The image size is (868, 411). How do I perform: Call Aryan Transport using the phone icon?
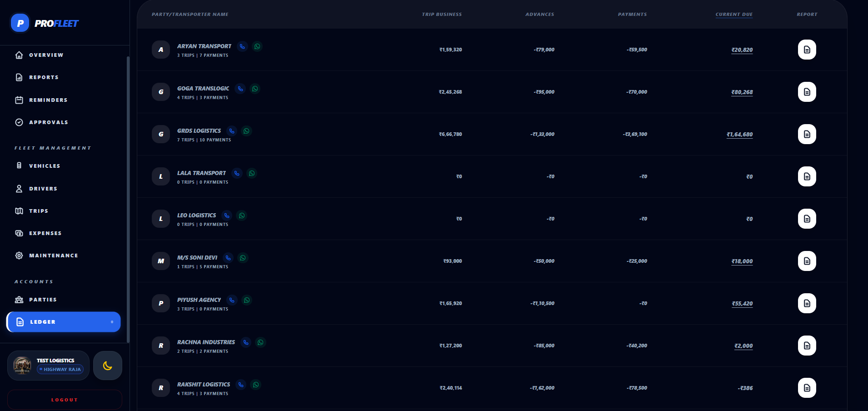click(x=241, y=46)
